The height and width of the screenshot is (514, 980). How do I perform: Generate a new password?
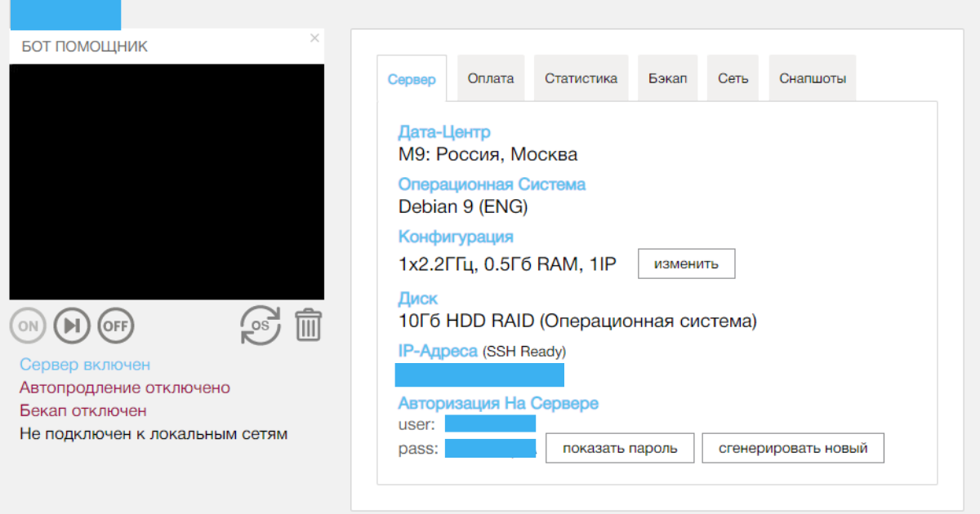(x=792, y=447)
